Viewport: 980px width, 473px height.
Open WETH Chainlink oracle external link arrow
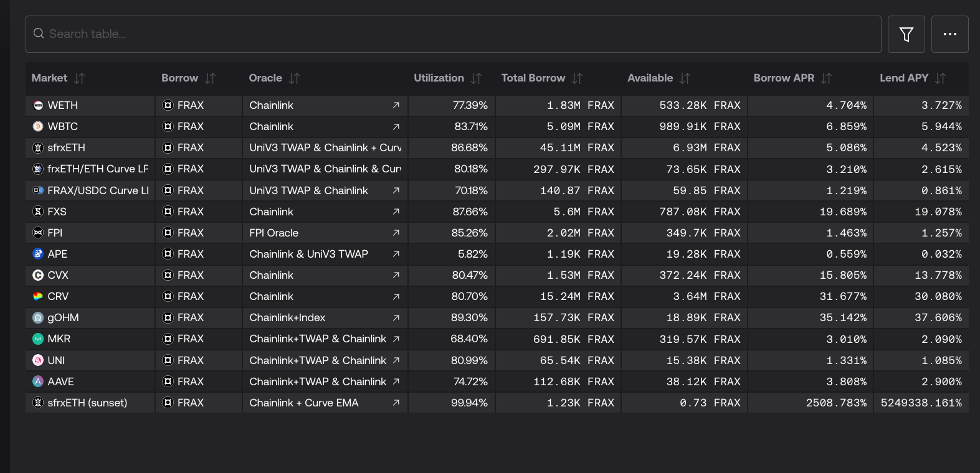click(396, 106)
